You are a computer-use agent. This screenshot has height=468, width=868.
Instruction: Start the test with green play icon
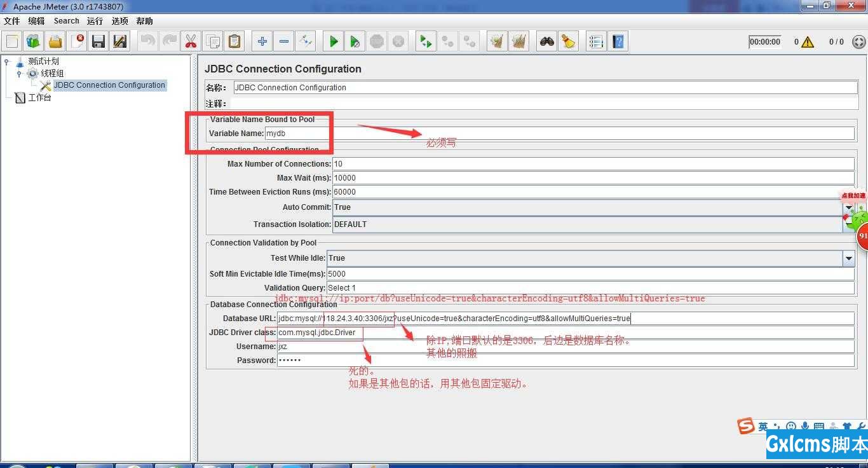click(334, 41)
